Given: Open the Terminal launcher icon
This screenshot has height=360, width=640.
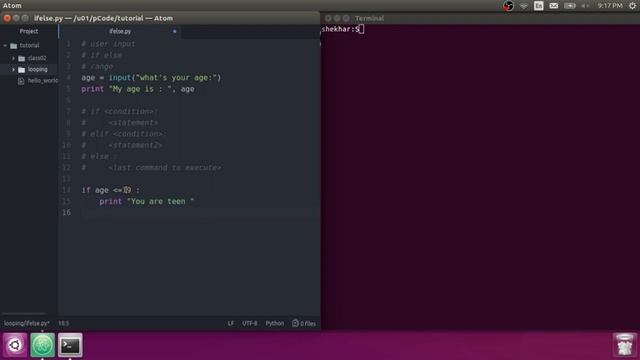Looking at the screenshot, I should click(x=70, y=345).
